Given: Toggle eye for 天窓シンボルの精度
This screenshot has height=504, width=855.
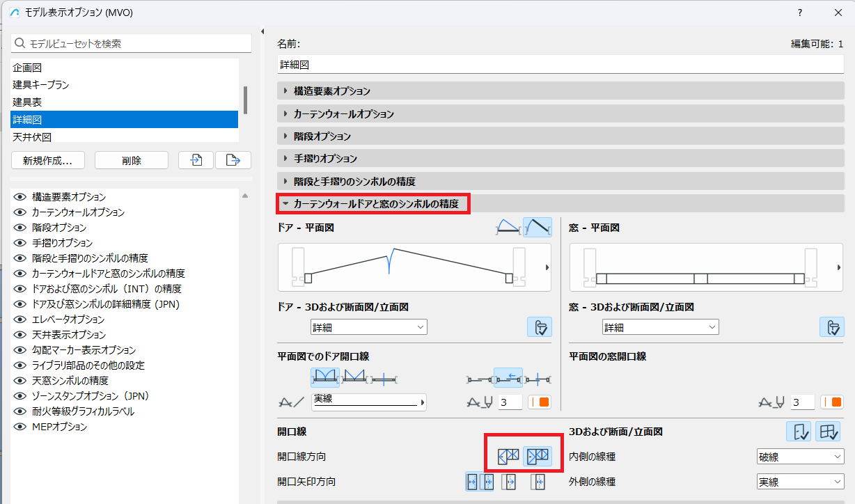Looking at the screenshot, I should pyautogui.click(x=19, y=381).
